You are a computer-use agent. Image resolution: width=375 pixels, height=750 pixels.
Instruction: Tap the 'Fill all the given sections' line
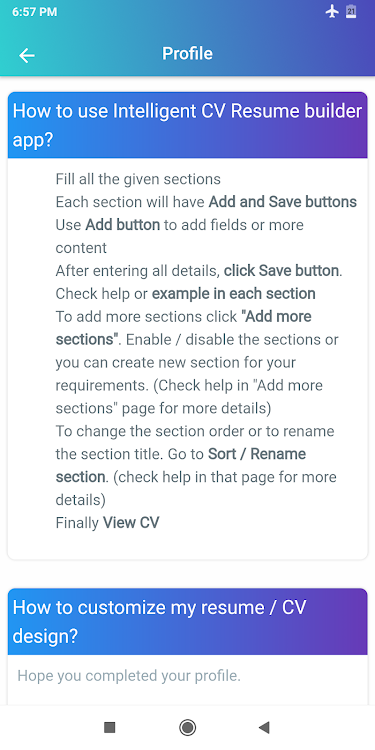(138, 179)
